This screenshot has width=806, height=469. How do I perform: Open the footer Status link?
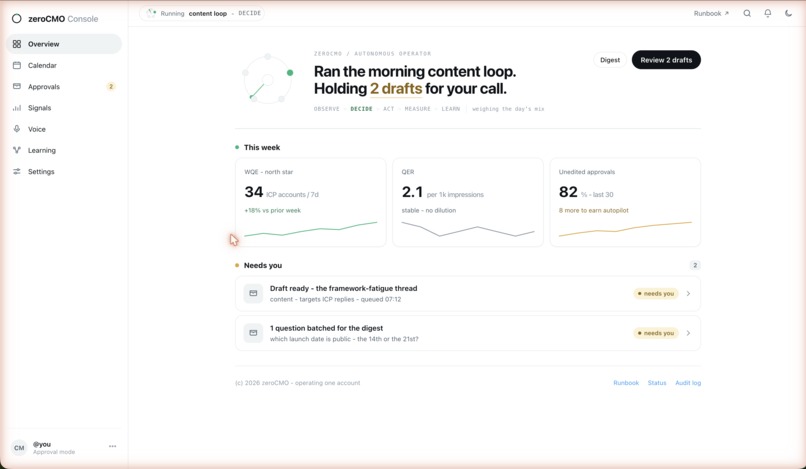click(657, 383)
